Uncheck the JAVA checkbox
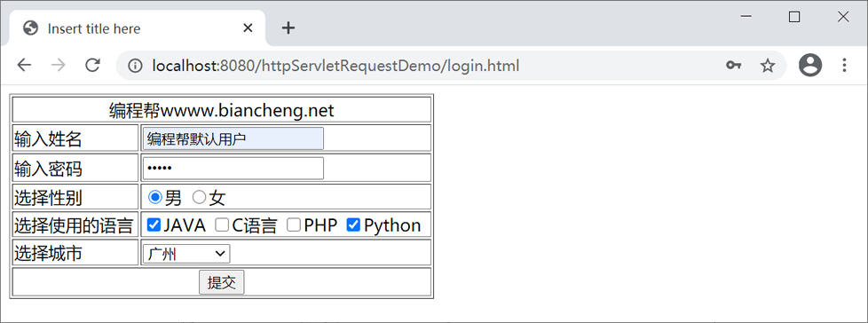The image size is (868, 323). [x=154, y=225]
